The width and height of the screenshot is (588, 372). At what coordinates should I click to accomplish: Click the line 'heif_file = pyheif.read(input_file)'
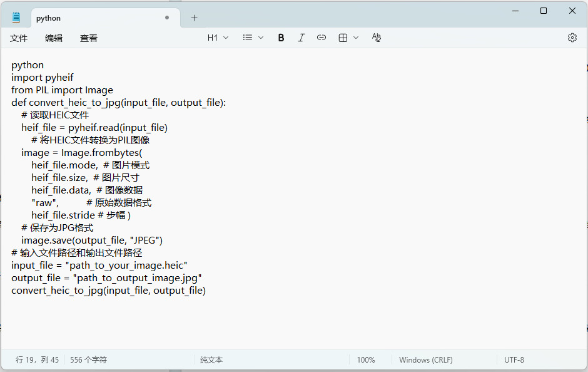click(x=94, y=128)
